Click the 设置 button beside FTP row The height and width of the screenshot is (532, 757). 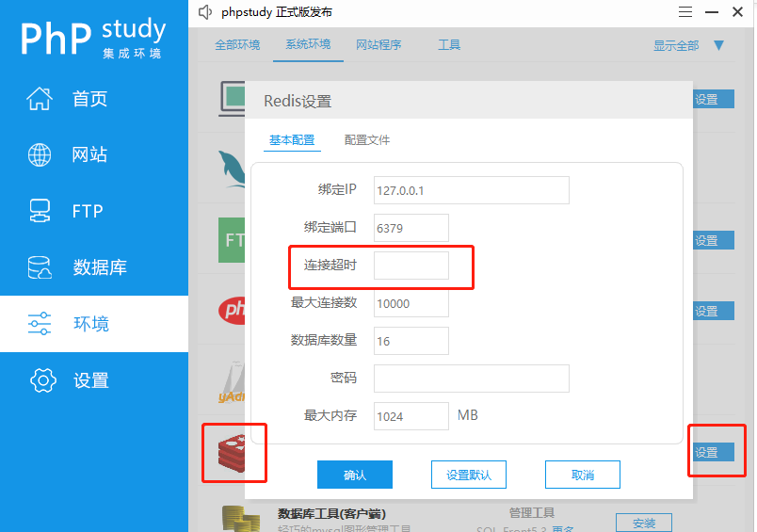[x=714, y=240]
